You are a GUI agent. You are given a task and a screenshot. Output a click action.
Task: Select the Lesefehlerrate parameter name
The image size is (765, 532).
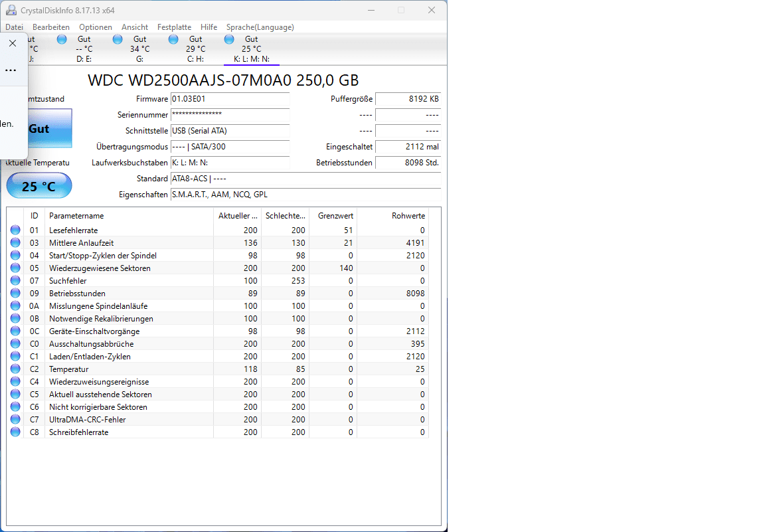pyautogui.click(x=73, y=230)
